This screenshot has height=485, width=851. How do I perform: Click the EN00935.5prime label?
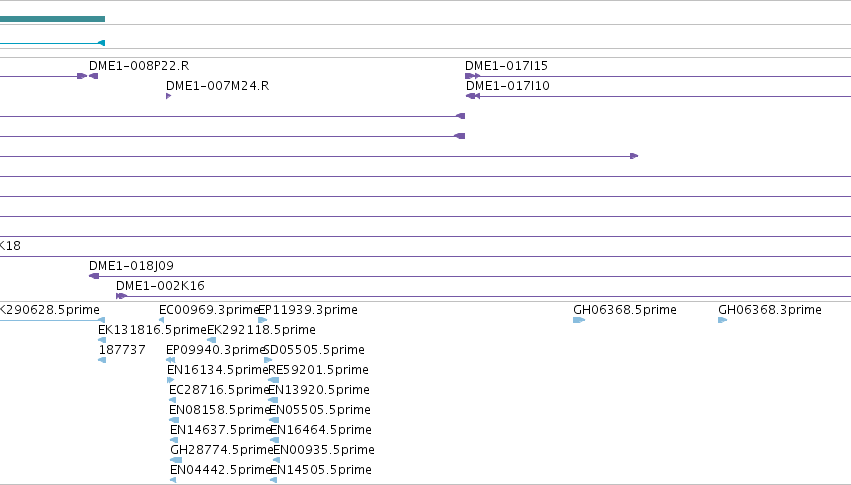[324, 450]
